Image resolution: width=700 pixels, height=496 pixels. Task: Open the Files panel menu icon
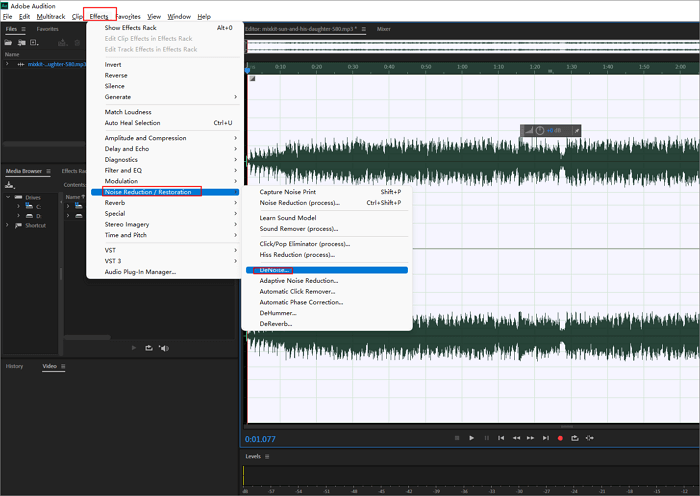(24, 29)
